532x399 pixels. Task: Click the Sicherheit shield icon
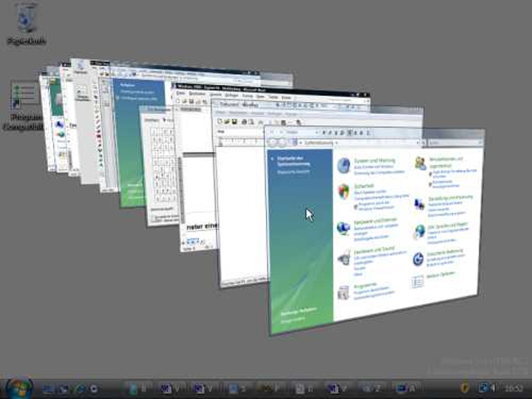[x=344, y=190]
